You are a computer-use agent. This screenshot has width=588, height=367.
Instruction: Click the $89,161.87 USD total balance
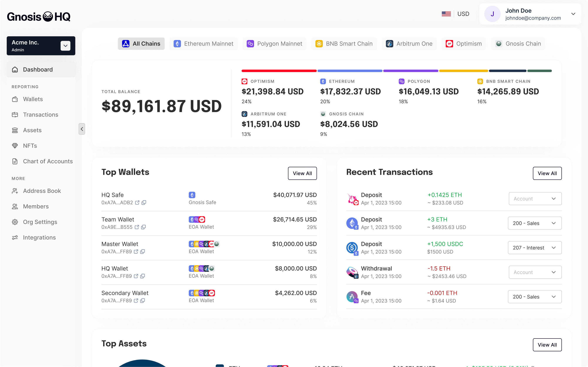pos(162,106)
